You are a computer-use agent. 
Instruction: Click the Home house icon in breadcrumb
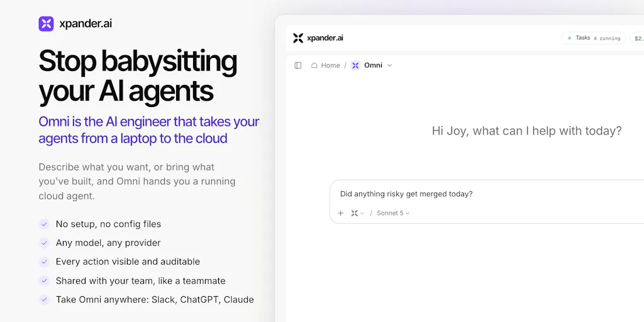314,65
